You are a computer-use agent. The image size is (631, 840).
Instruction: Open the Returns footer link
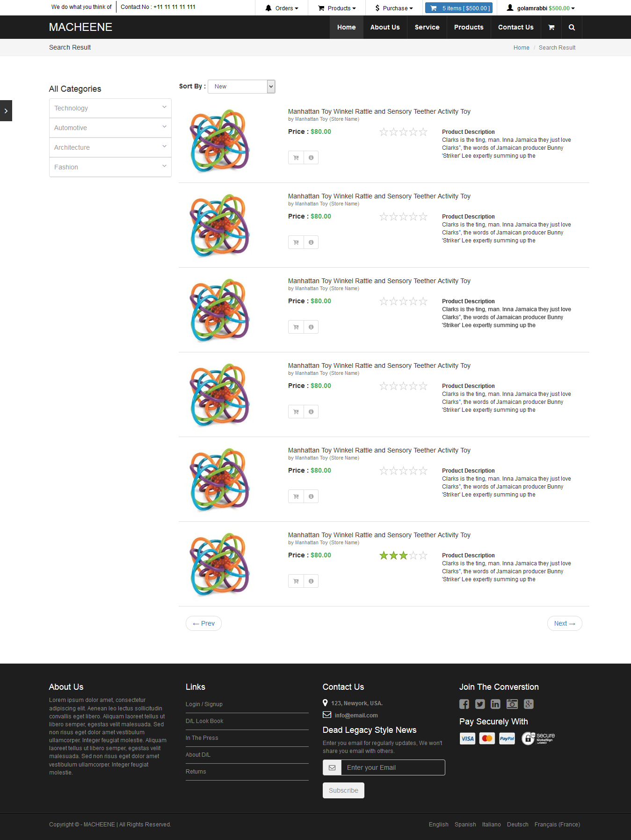(196, 772)
